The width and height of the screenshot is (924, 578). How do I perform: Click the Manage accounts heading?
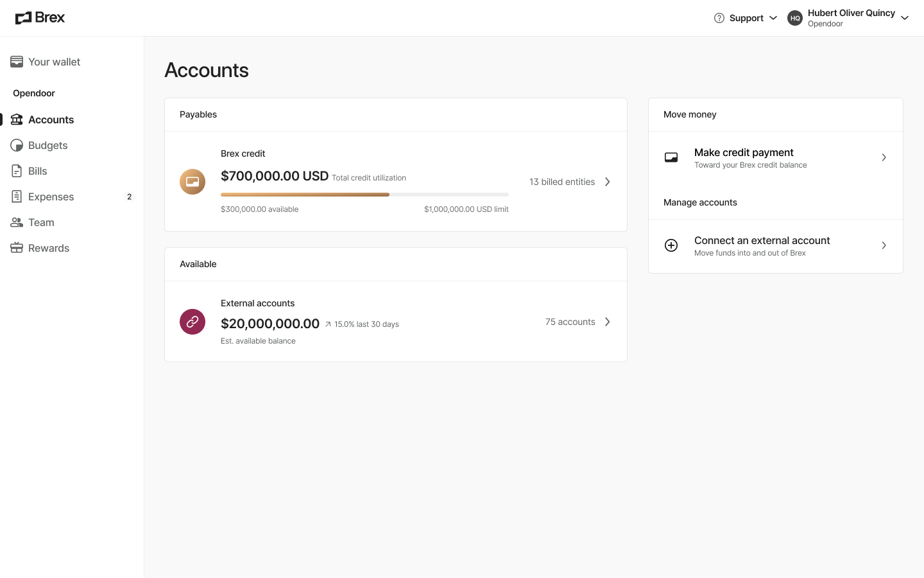tap(700, 202)
